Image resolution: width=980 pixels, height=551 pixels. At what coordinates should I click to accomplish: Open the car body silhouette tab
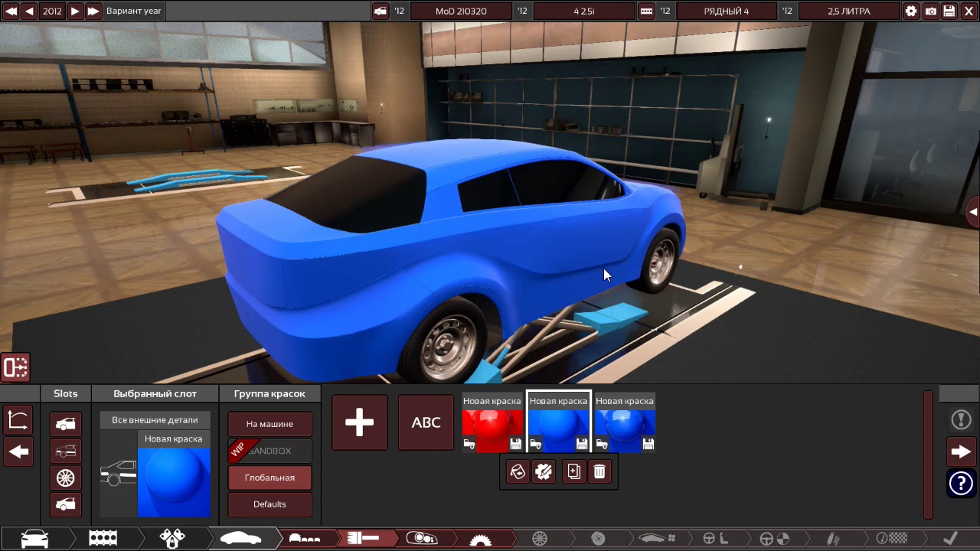(241, 539)
